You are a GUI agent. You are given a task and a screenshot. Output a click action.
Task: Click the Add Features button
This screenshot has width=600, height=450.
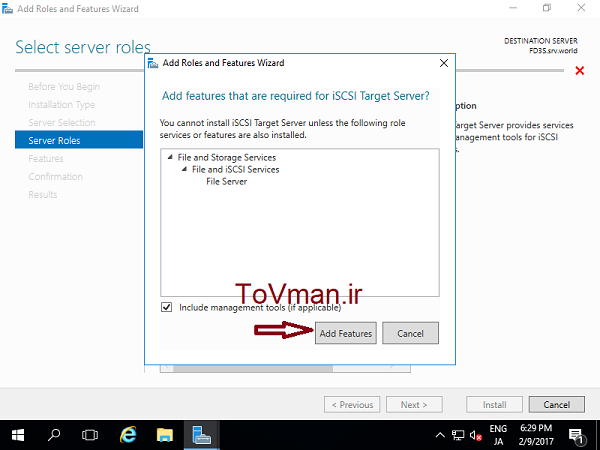[345, 333]
